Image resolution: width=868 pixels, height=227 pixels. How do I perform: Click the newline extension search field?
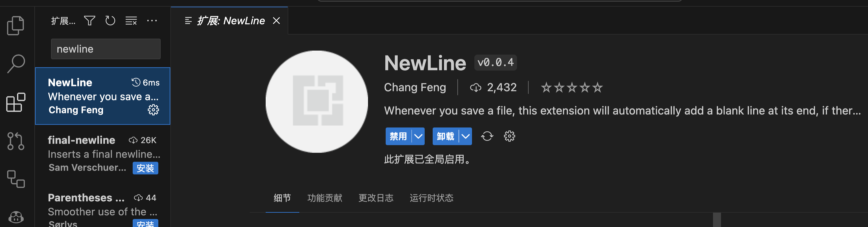pyautogui.click(x=106, y=49)
